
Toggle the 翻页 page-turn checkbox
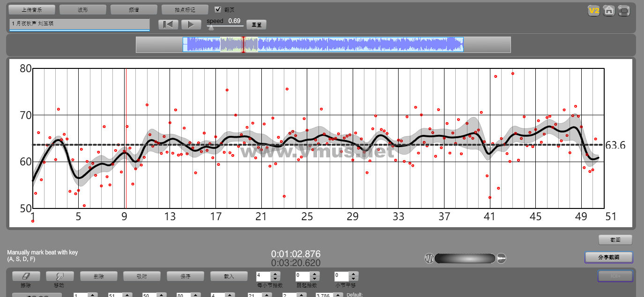(218, 9)
